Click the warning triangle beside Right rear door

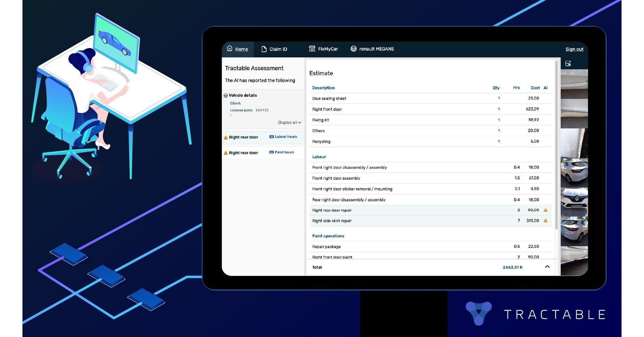[225, 137]
